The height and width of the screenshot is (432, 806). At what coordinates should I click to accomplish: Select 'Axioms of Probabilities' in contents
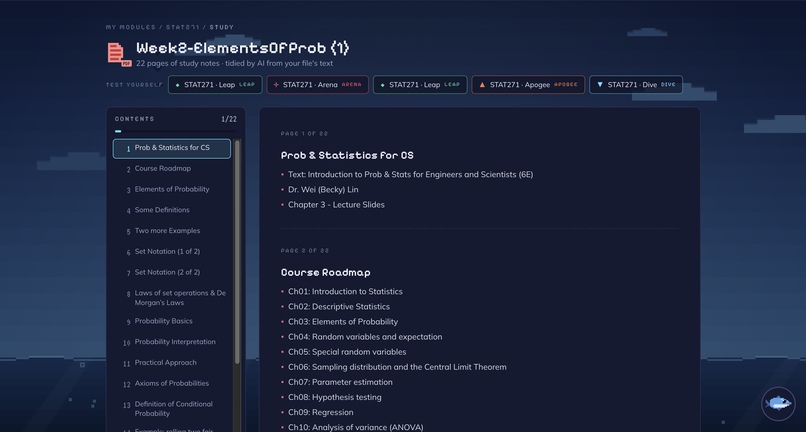tap(172, 384)
